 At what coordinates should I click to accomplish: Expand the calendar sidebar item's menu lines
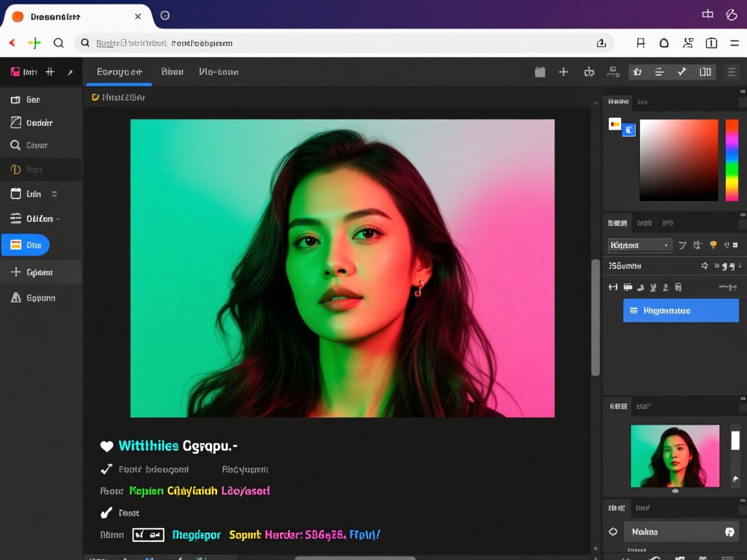[54, 194]
